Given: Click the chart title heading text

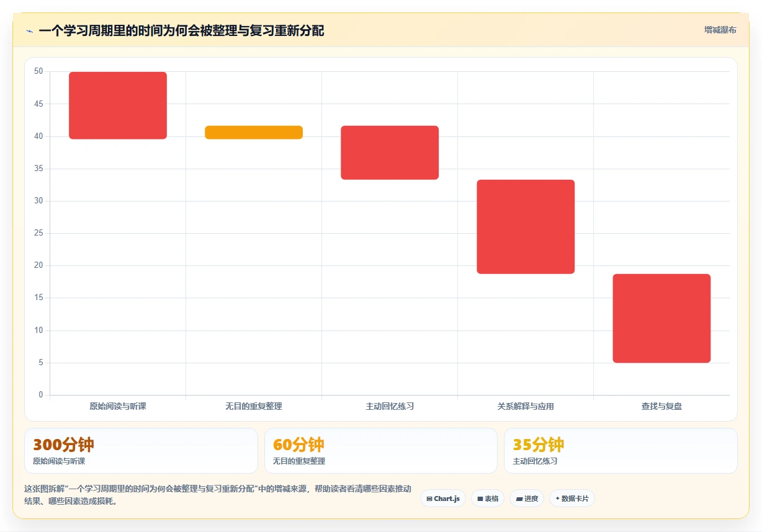Looking at the screenshot, I should click(x=181, y=30).
